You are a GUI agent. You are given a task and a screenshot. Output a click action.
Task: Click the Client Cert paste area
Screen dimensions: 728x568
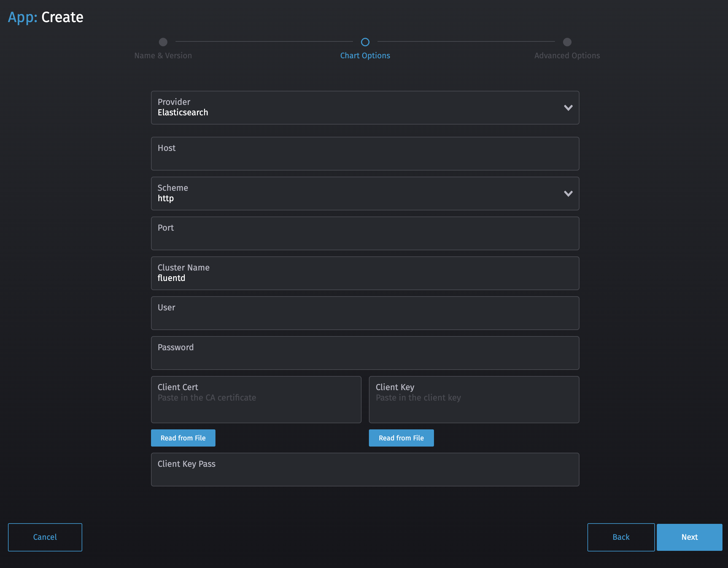click(x=256, y=400)
